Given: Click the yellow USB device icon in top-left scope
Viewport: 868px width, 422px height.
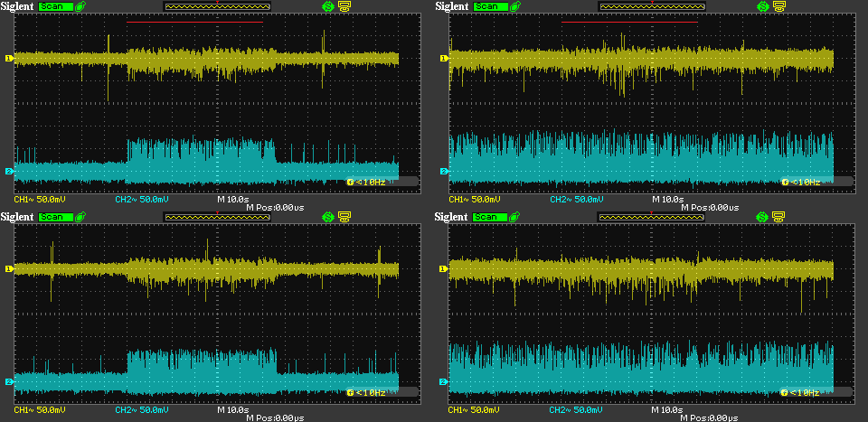Looking at the screenshot, I should tap(344, 6).
